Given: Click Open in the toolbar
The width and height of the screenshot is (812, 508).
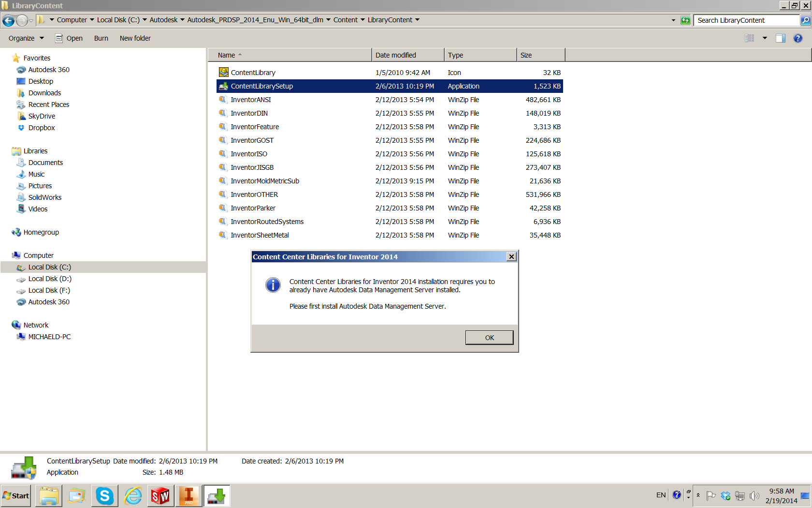Looking at the screenshot, I should pyautogui.click(x=69, y=38).
